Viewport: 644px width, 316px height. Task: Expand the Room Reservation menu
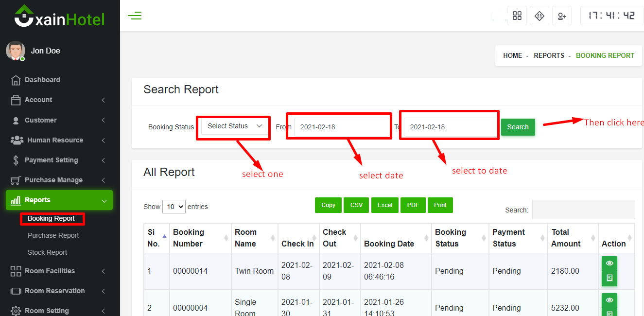(x=54, y=291)
